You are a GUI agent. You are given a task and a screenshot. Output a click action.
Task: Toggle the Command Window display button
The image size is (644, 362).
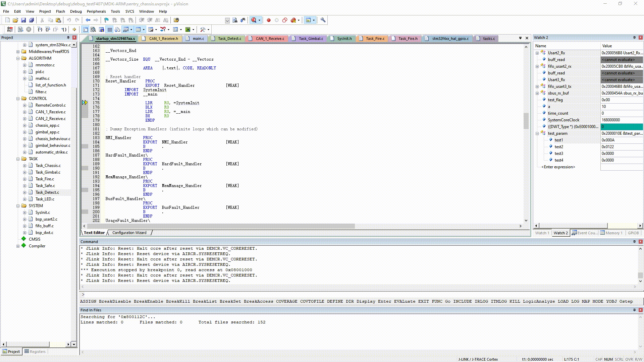pos(86,29)
